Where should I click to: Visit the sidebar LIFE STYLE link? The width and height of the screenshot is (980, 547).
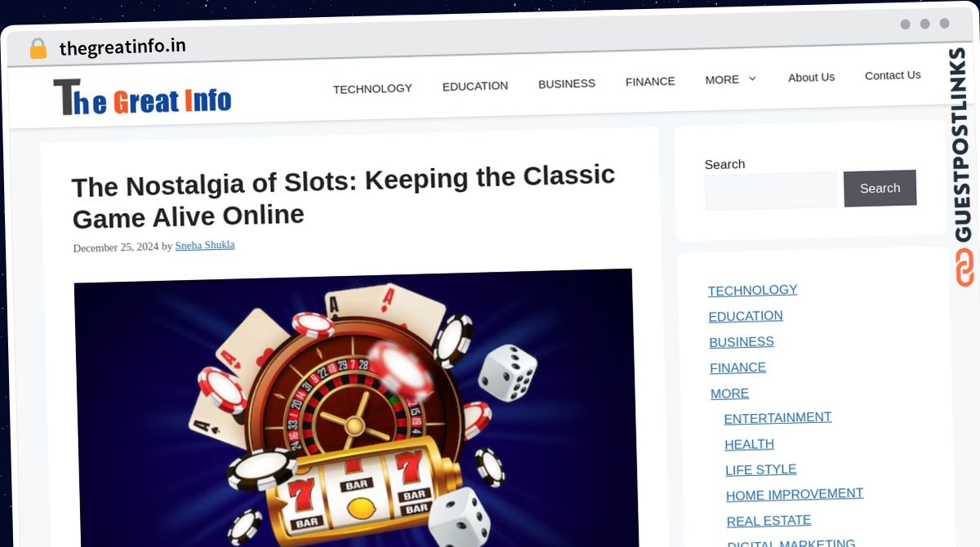[x=760, y=469]
